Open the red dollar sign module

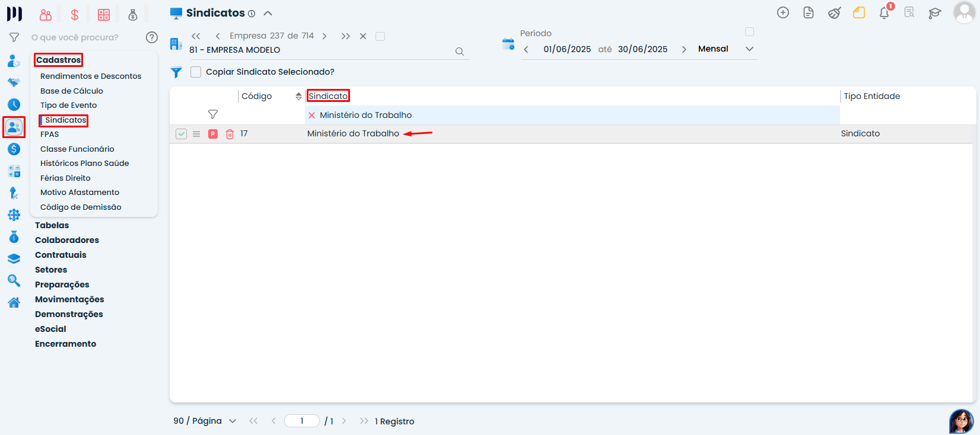tap(75, 15)
